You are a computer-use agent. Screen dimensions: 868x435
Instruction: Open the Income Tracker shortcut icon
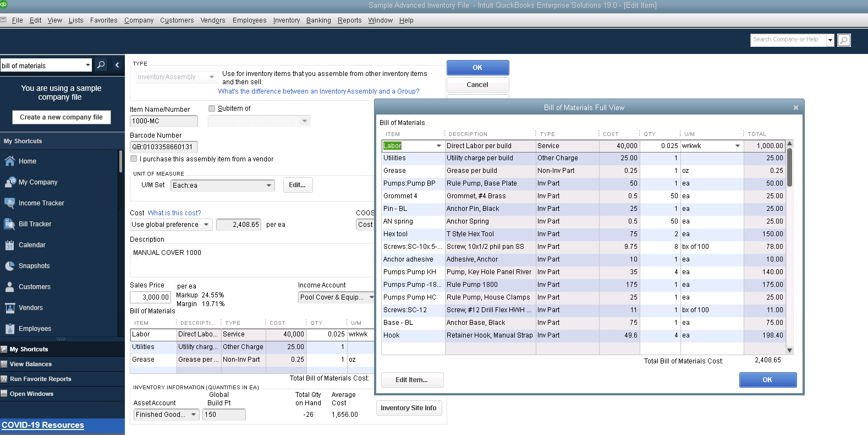tap(9, 203)
